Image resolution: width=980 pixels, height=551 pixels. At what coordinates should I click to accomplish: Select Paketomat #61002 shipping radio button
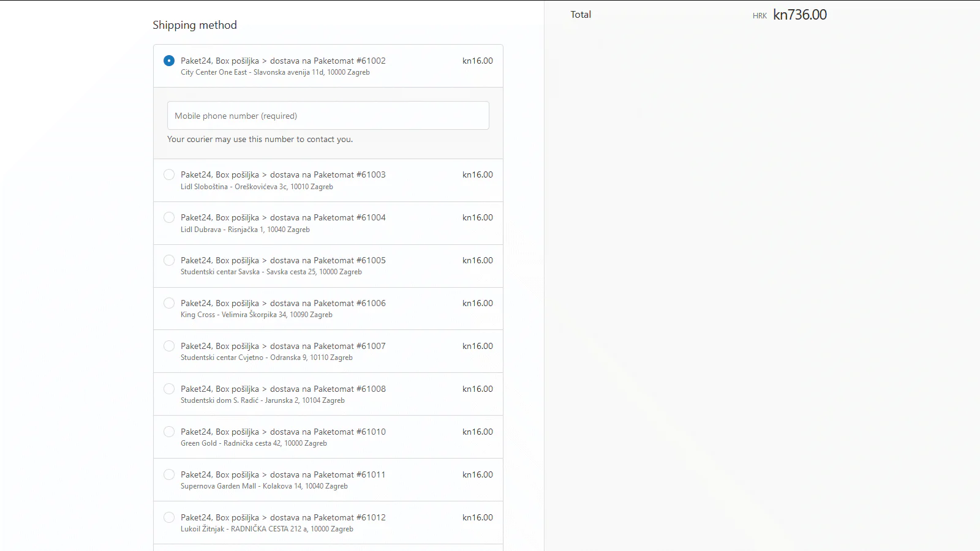[x=169, y=61]
